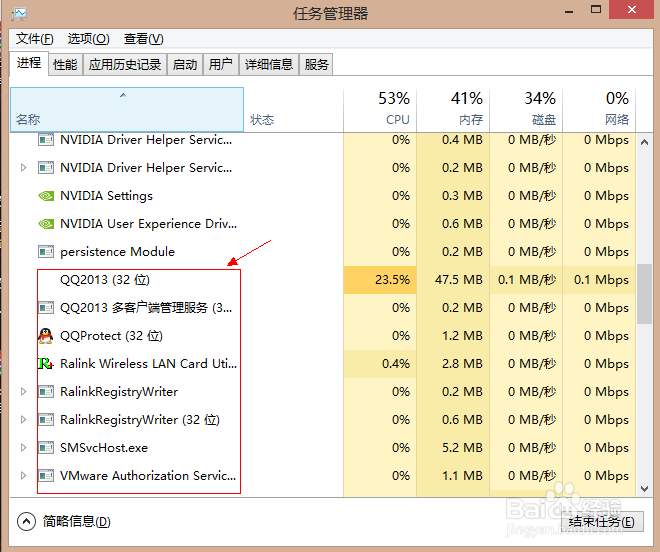
Task: Click the NVIDIA User Experience Driver icon
Action: [x=46, y=224]
